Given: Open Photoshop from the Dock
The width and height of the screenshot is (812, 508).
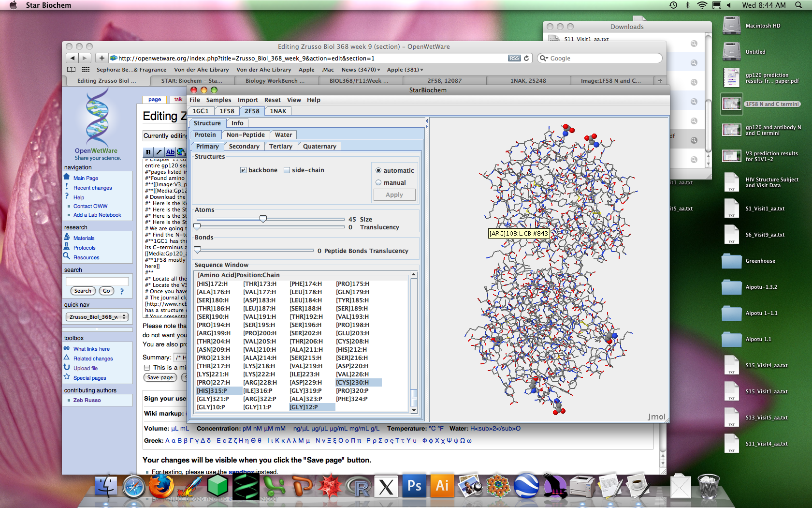Looking at the screenshot, I should pos(414,486).
